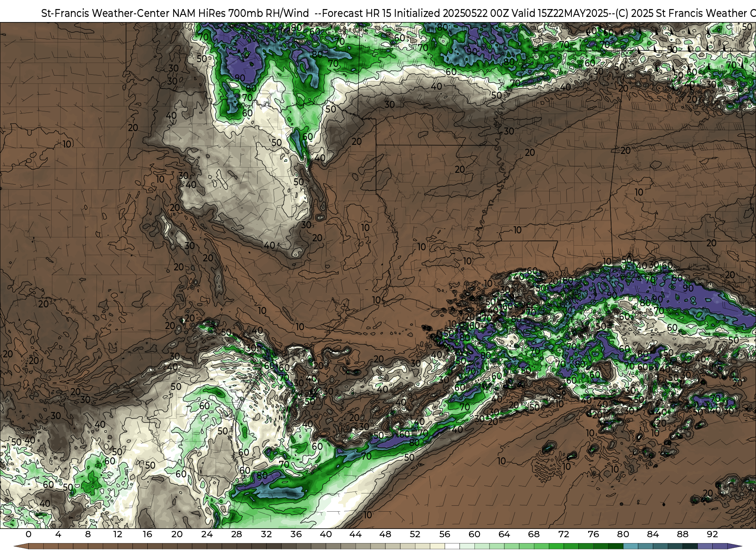Click the '52' label on the color scale
Image resolution: width=756 pixels, height=551 pixels.
pyautogui.click(x=415, y=534)
